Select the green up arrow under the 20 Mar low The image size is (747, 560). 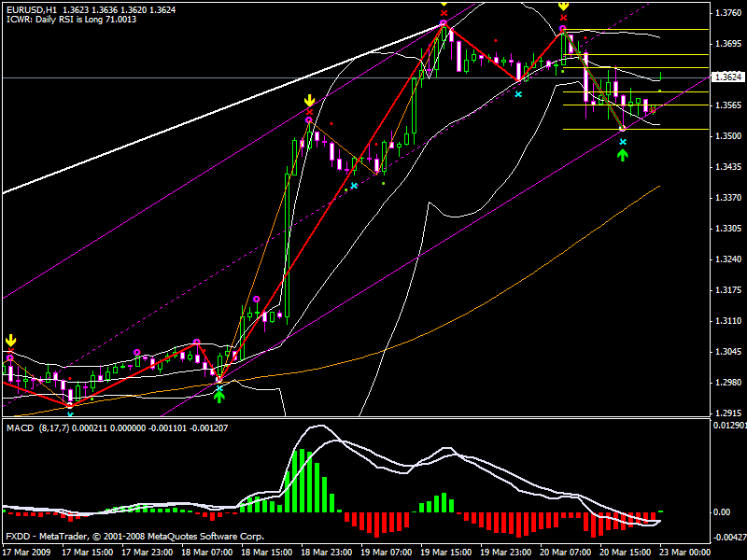623,154
